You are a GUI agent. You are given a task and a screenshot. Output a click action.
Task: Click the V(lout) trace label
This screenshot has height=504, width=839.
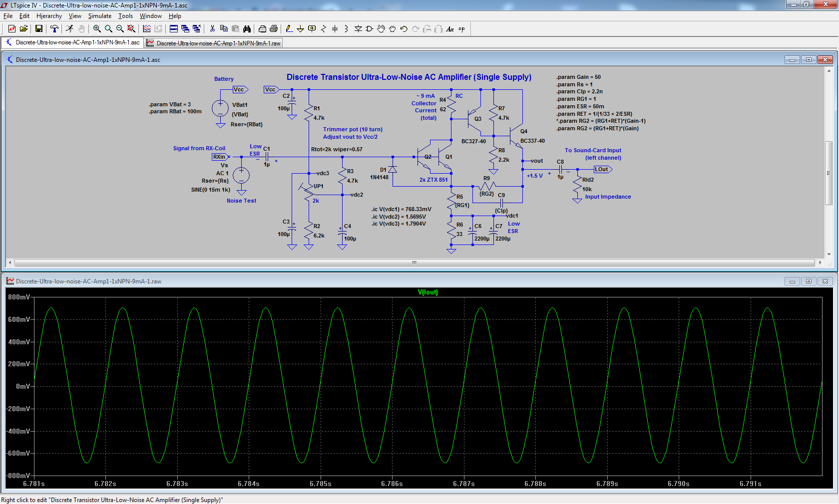(428, 292)
